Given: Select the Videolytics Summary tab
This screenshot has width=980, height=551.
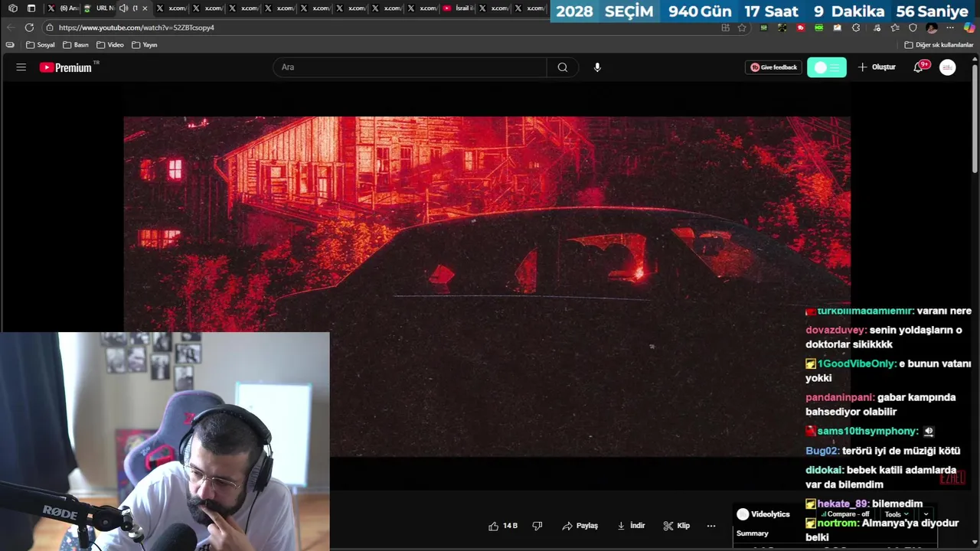Looking at the screenshot, I should [753, 533].
